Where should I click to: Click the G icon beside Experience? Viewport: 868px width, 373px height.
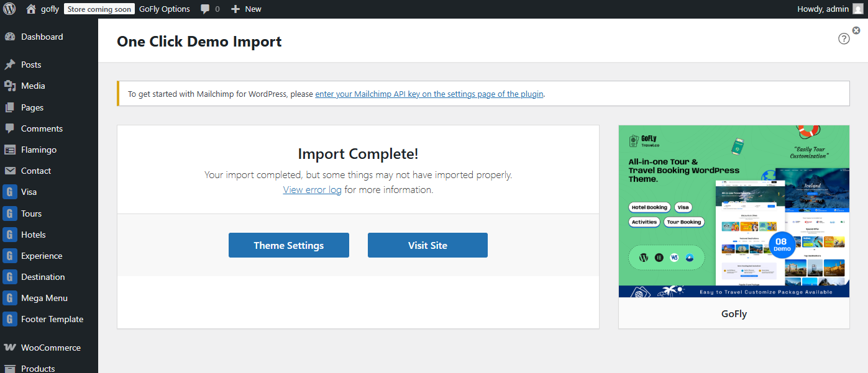click(10, 256)
